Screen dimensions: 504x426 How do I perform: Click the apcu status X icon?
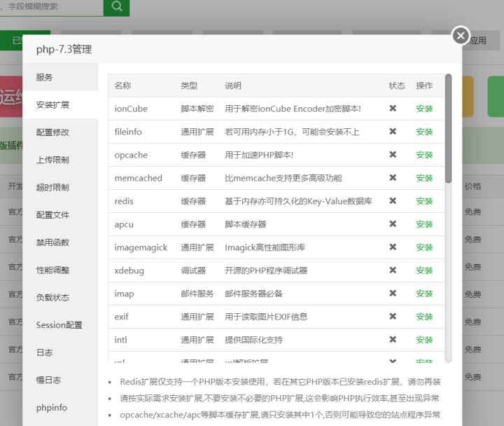pos(393,224)
